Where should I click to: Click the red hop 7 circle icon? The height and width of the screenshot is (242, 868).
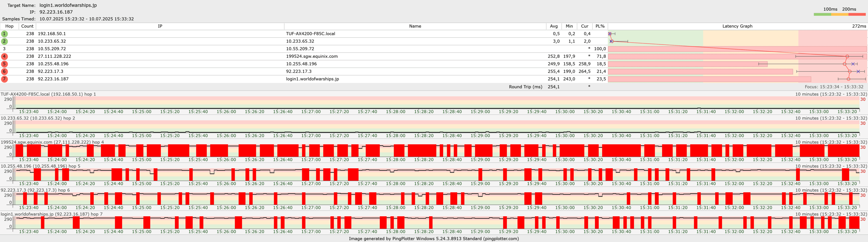coord(4,79)
